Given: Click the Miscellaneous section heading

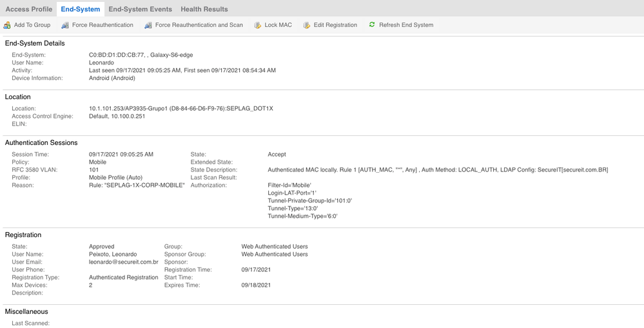Looking at the screenshot, I should tap(26, 312).
